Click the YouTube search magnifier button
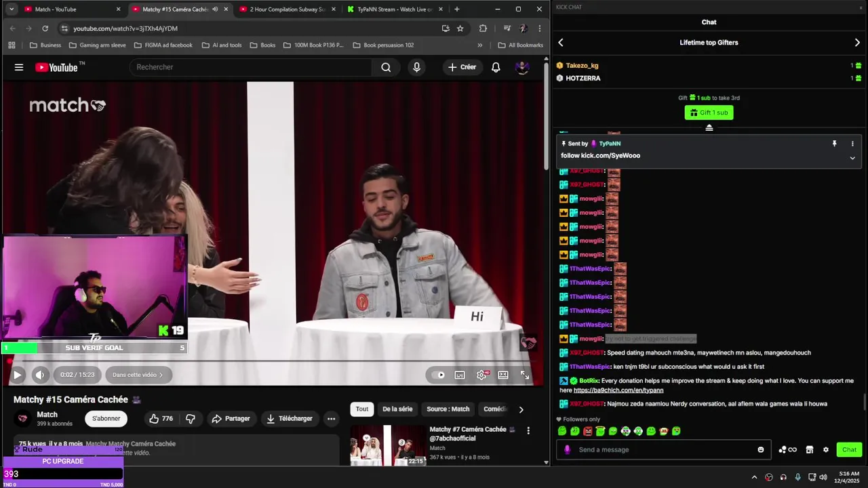This screenshot has width=868, height=488. 386,67
